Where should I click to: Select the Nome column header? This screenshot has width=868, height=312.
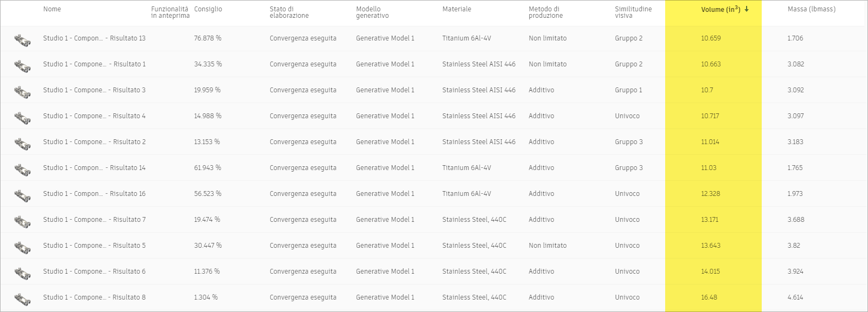tap(52, 9)
